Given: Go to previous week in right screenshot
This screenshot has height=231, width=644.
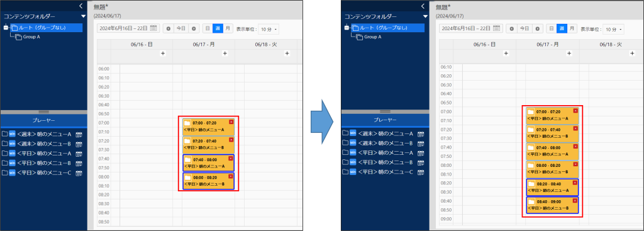Looking at the screenshot, I should point(511,29).
